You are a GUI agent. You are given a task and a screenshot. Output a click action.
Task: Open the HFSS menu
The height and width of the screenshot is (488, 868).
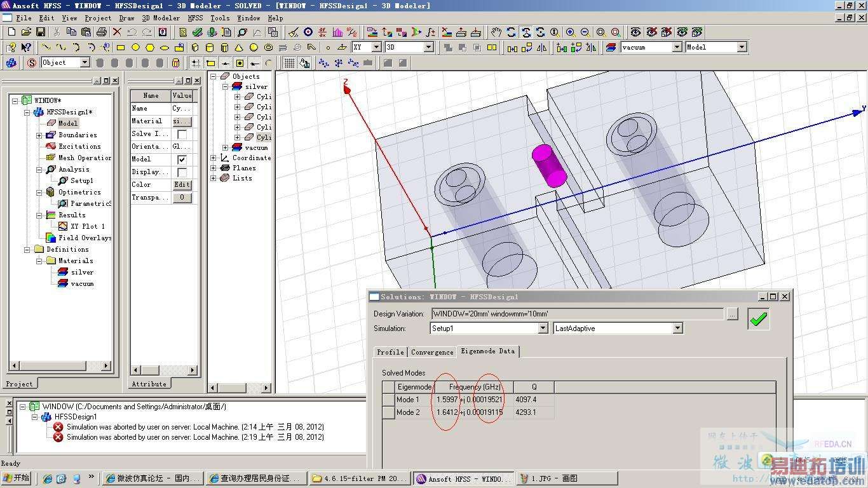(x=195, y=18)
